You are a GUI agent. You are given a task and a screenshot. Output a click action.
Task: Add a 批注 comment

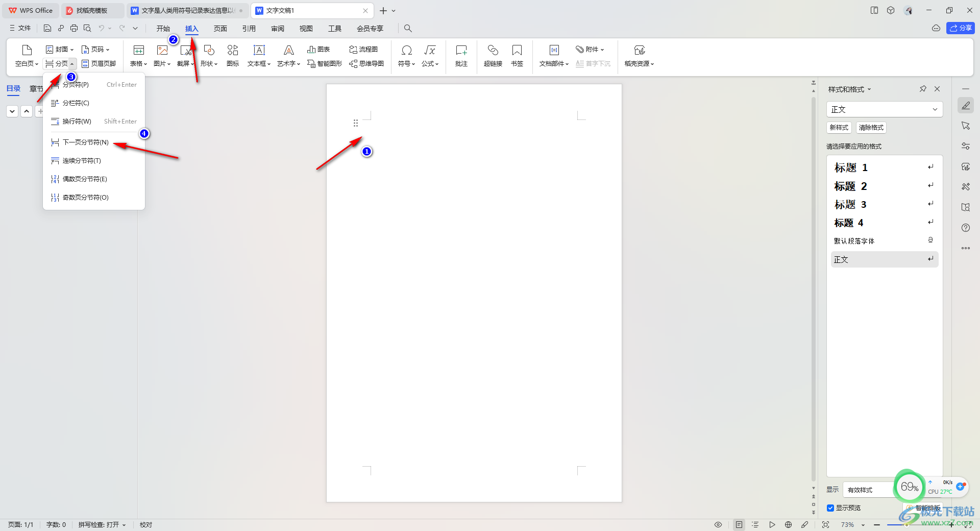pos(461,56)
